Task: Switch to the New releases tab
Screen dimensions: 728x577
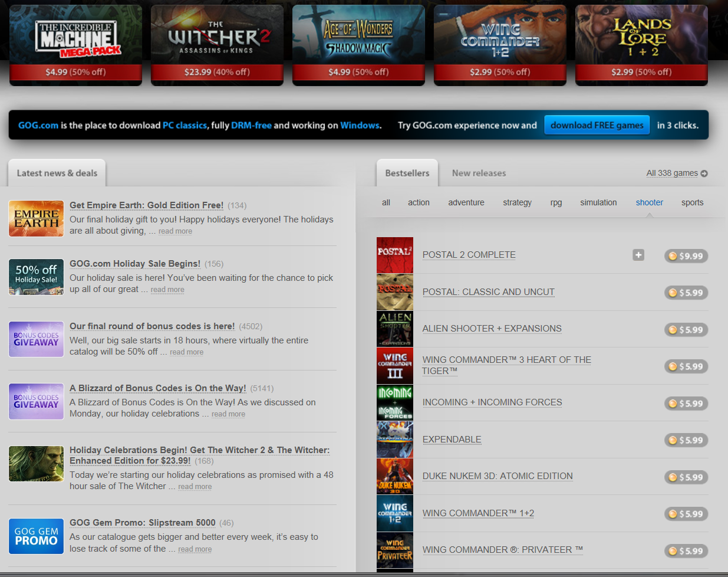Action: (479, 173)
